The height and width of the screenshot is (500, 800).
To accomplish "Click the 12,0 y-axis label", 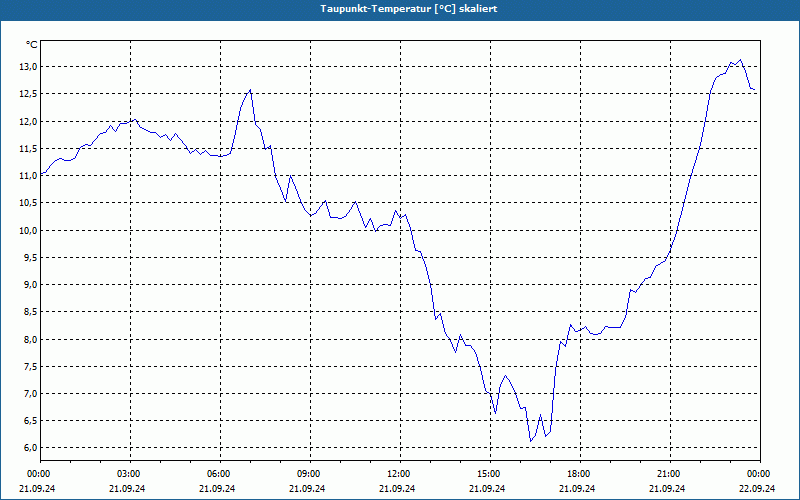I will [x=28, y=121].
